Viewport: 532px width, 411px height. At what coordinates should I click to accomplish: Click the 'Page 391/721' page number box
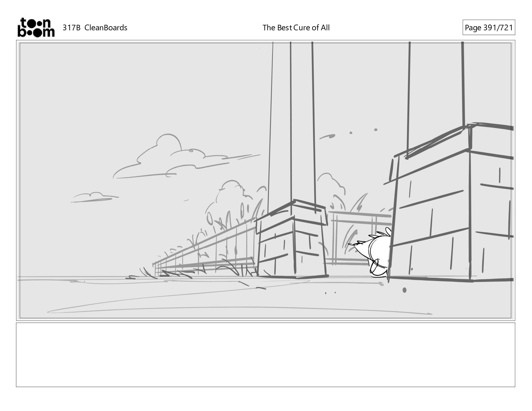[x=489, y=28]
